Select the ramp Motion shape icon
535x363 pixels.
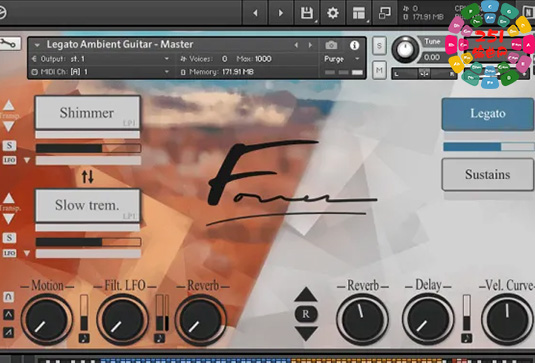(9, 332)
